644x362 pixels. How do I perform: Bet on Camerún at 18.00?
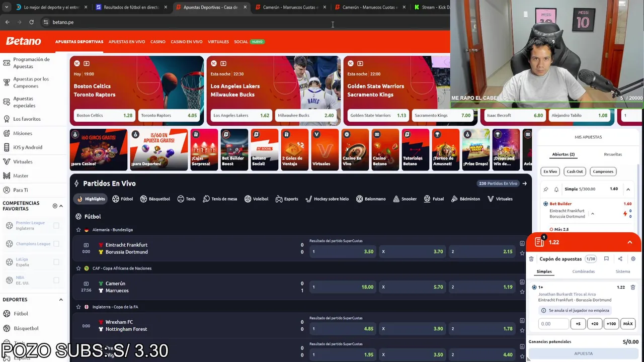point(342,287)
